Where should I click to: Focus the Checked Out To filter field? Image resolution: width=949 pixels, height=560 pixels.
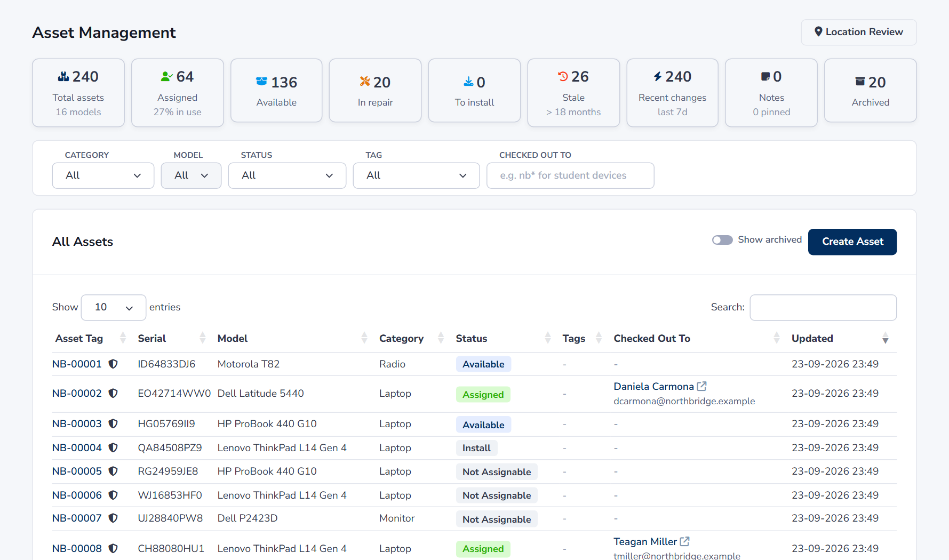[570, 175]
